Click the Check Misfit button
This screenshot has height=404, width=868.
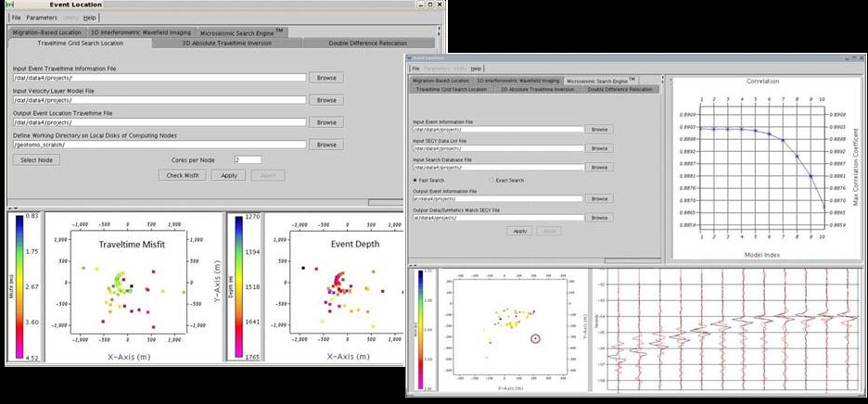[x=182, y=175]
